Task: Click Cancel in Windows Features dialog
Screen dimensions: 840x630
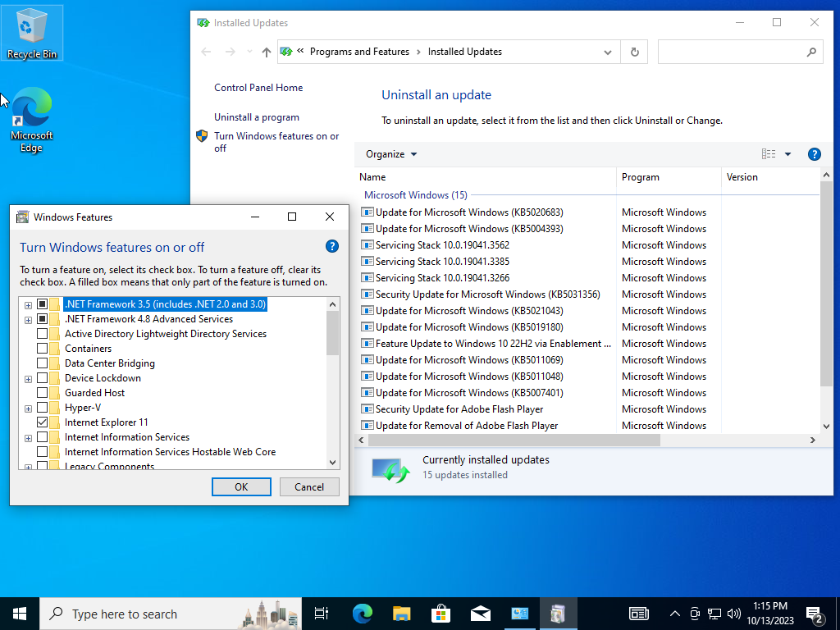Action: tap(309, 487)
